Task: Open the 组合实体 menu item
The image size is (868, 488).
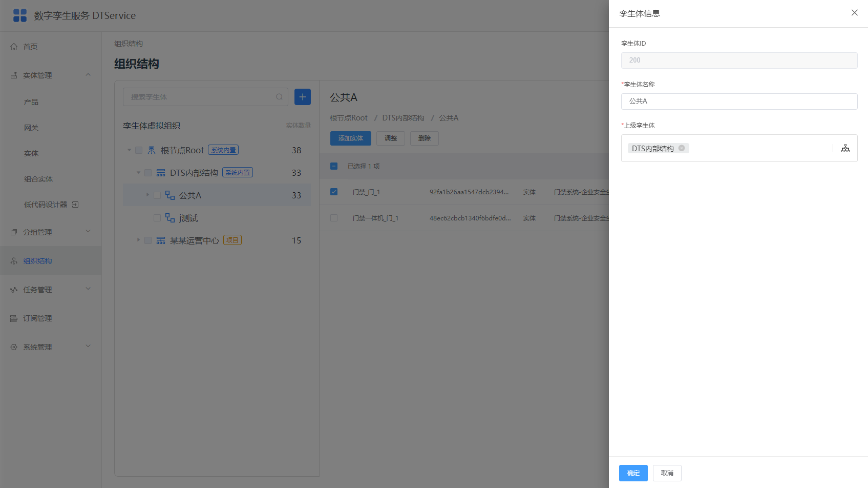Action: tap(38, 179)
